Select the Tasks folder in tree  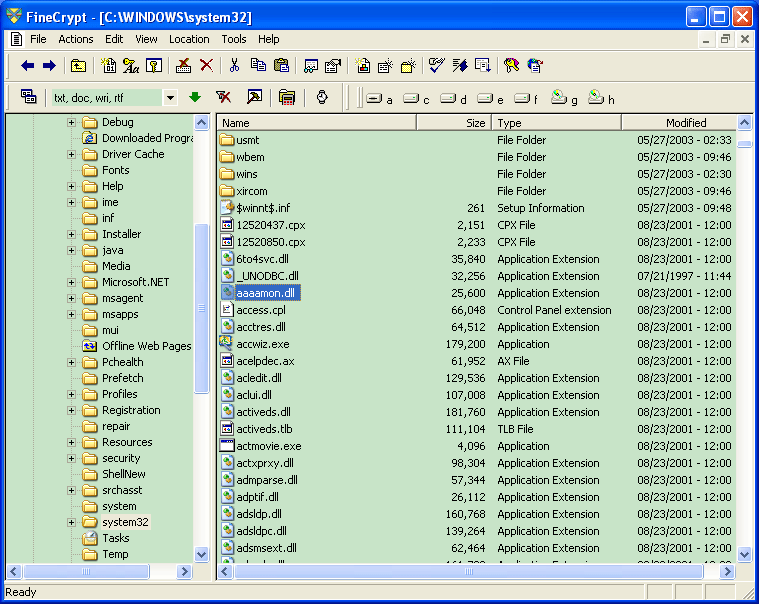[x=116, y=538]
